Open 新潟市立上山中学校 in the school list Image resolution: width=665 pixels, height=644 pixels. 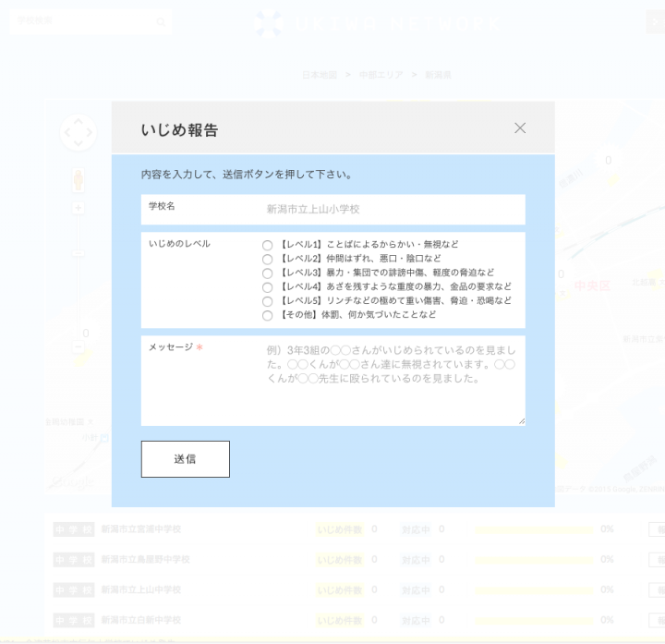(x=141, y=589)
